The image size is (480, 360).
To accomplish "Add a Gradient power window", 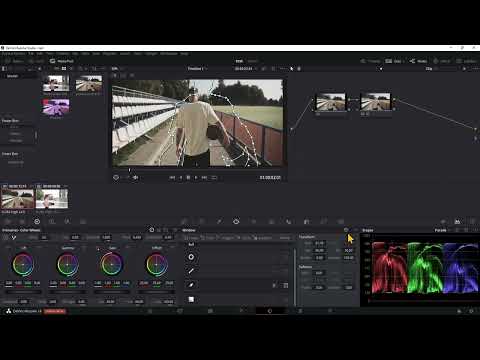I will tap(191, 299).
